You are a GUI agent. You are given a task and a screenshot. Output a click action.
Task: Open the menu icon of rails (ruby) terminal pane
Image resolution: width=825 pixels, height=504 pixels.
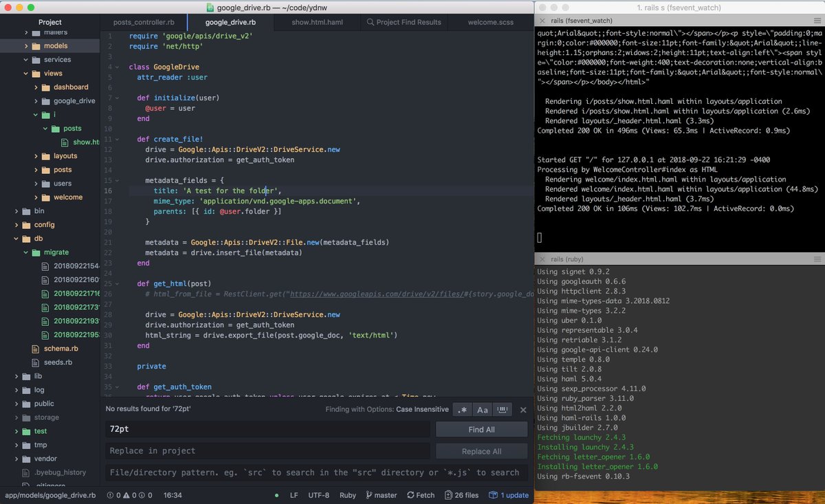tap(817, 259)
